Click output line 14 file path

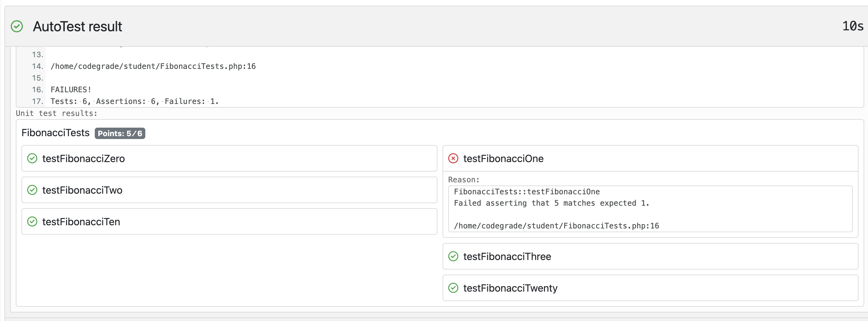pyautogui.click(x=153, y=66)
